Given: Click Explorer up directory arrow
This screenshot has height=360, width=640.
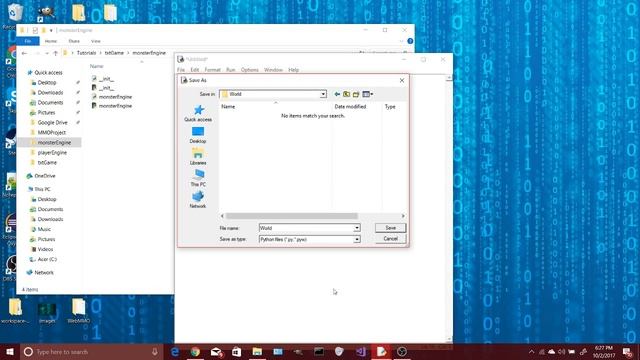Looking at the screenshot, I should pos(56,53).
